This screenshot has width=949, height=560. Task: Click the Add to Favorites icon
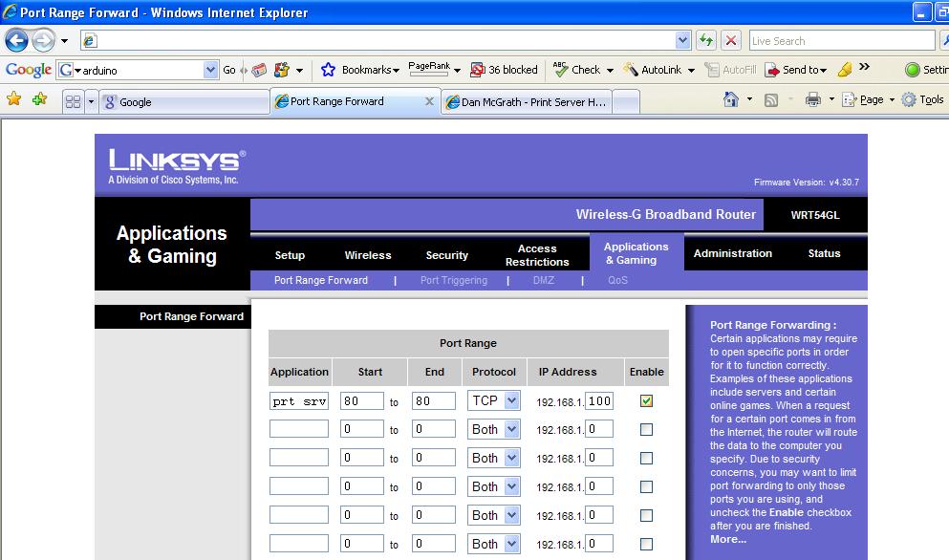[x=40, y=98]
